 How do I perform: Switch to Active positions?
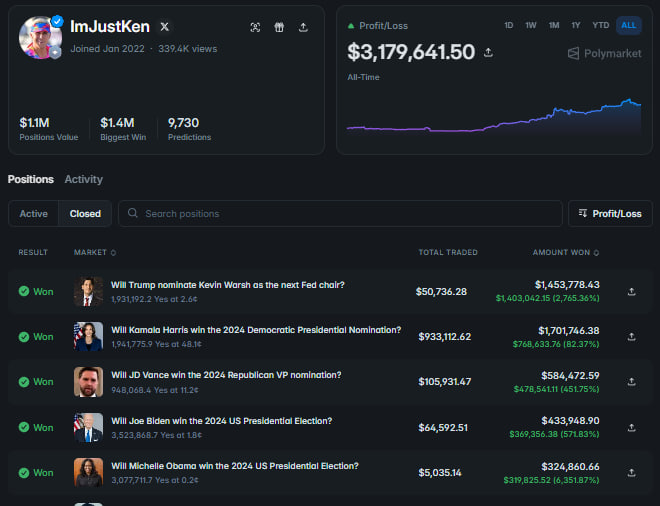point(34,213)
